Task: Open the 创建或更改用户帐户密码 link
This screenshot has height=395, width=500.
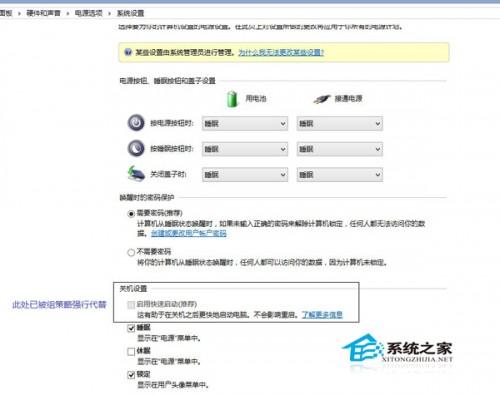Action: click(189, 233)
